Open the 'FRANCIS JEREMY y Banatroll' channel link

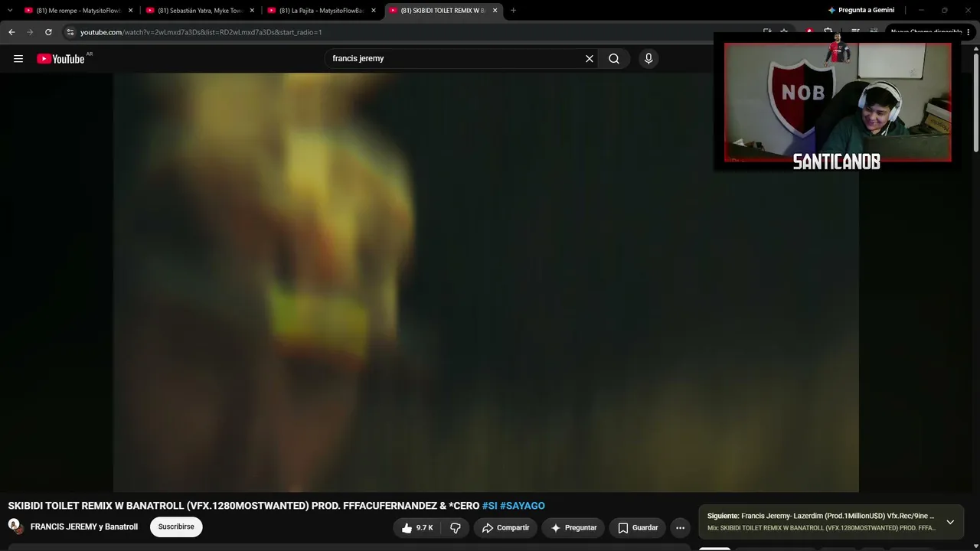tap(84, 527)
